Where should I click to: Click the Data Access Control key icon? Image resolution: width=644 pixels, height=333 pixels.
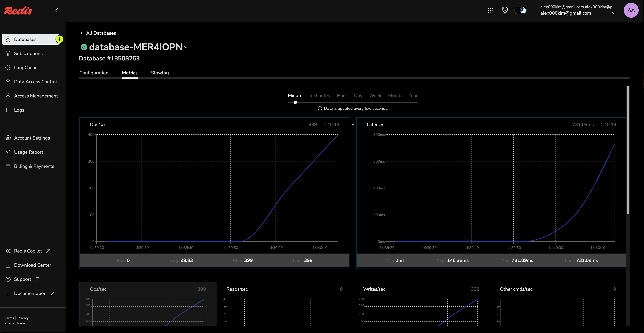point(8,81)
